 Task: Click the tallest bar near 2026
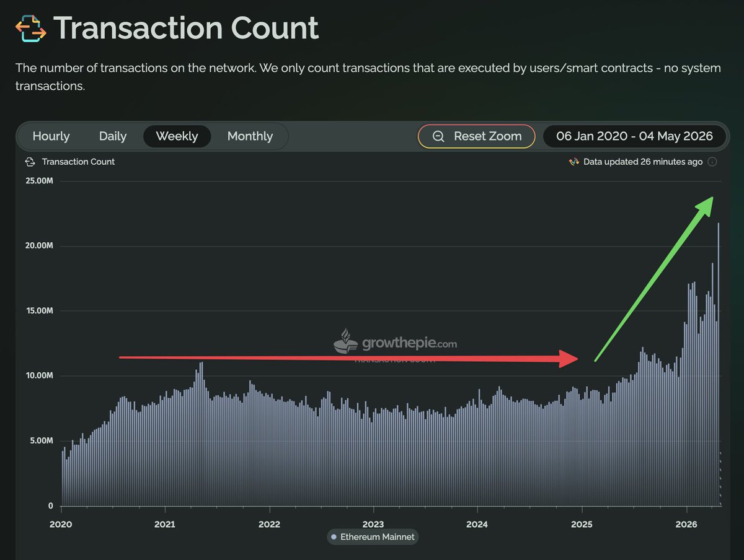tap(719, 364)
